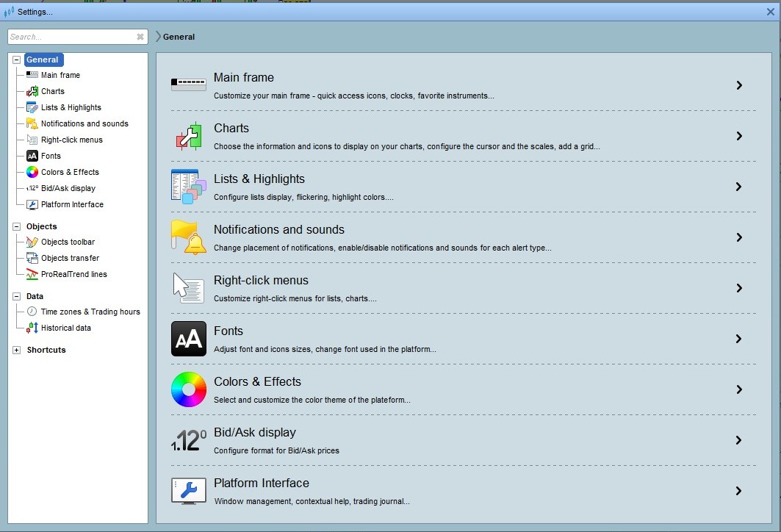Open Charts via its right chevron
The image size is (781, 532).
point(739,136)
